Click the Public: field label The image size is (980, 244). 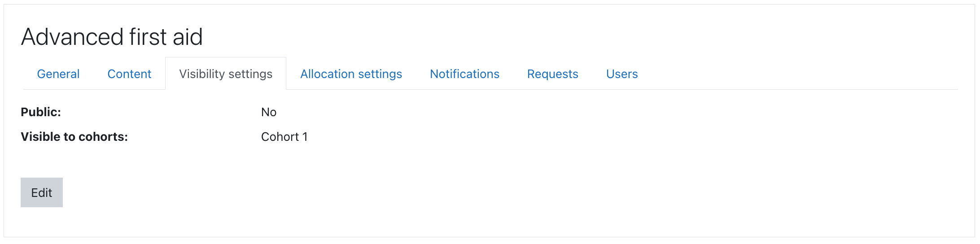41,112
